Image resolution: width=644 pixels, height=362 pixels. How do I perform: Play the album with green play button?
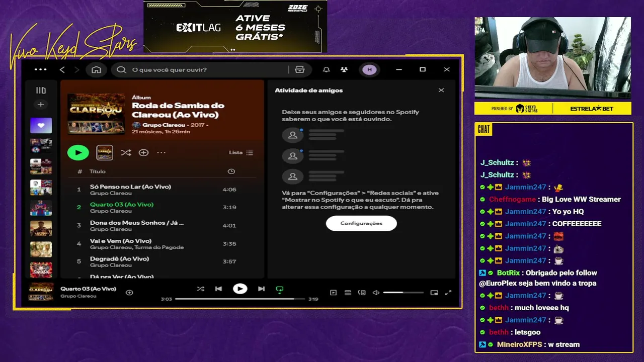(78, 152)
